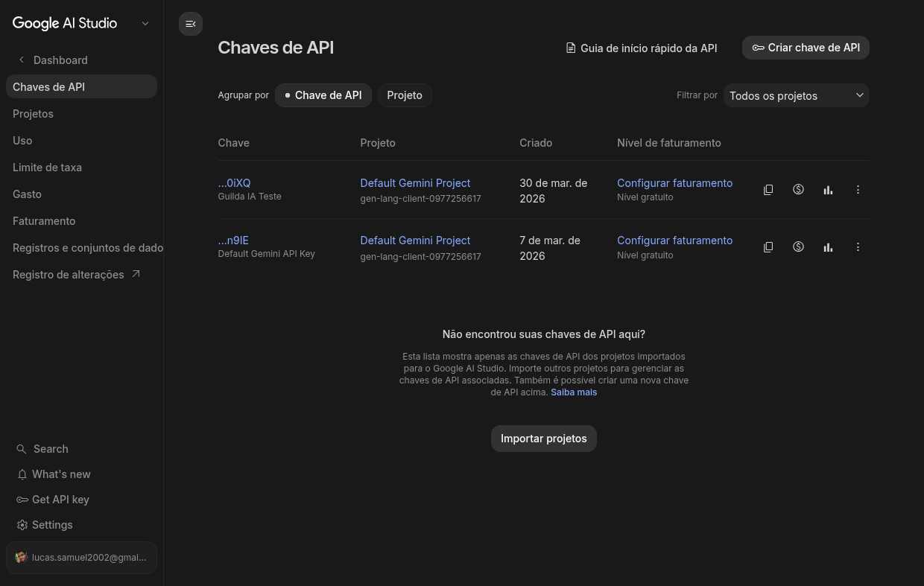Open billing dollar icon for ...0iXQ key
Image resolution: width=924 pixels, height=586 pixels.
[x=798, y=189]
